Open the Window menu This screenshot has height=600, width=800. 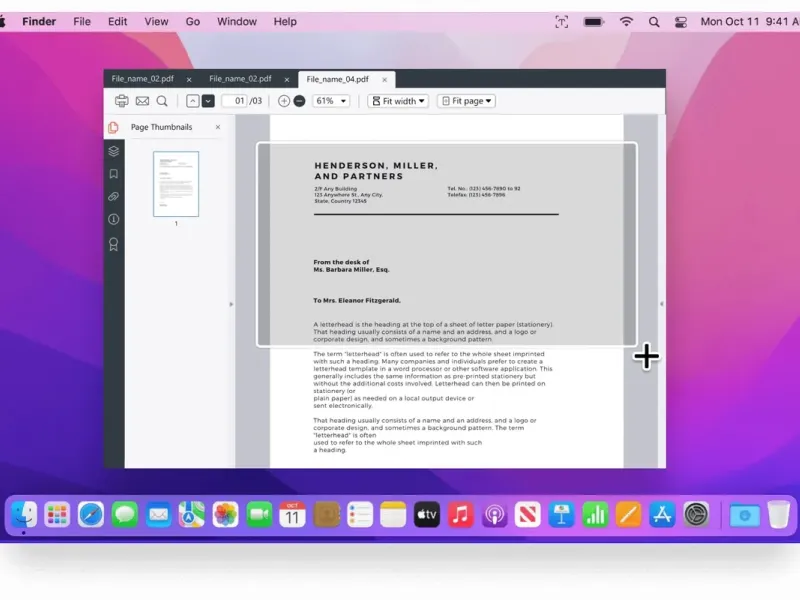(237, 21)
